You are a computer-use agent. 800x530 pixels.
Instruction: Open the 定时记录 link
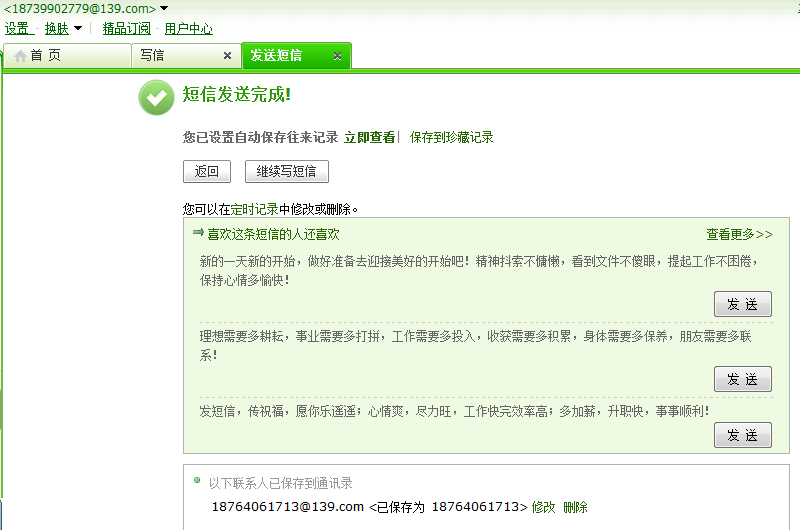tap(254, 210)
